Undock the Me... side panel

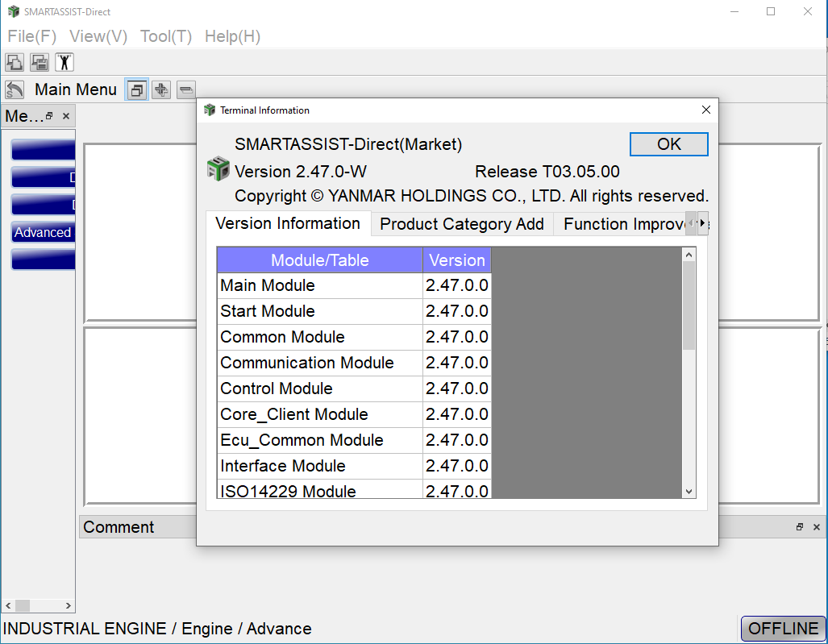click(x=50, y=116)
